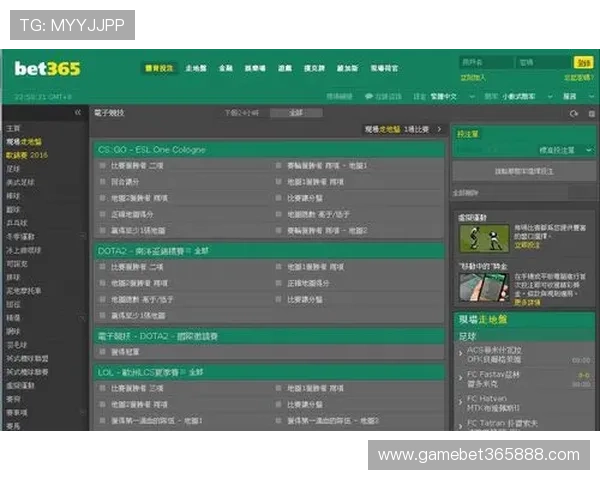
Task: Click the square icon beside CS:GO 比賽獲勝者 二項
Action: [x=103, y=165]
